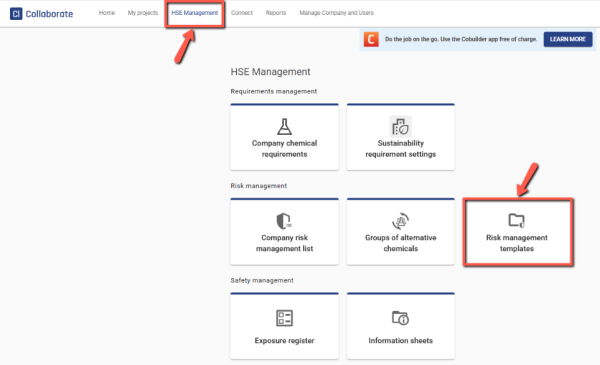
Task: Open the Information sheets card text
Action: 401,341
